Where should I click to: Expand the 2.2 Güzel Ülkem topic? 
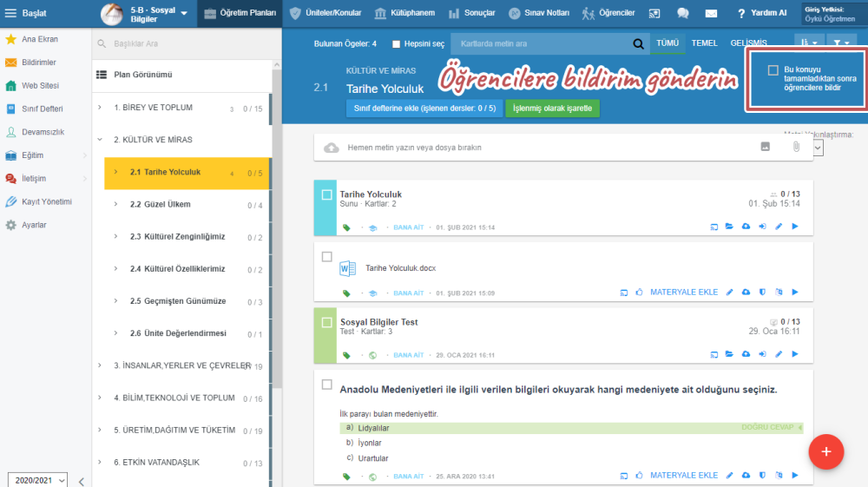(115, 204)
